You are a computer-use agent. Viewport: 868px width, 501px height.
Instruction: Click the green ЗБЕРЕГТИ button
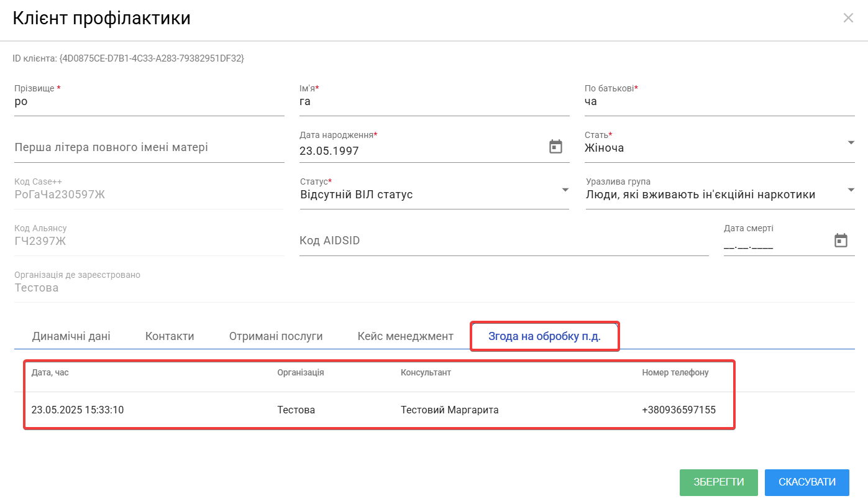pyautogui.click(x=718, y=482)
